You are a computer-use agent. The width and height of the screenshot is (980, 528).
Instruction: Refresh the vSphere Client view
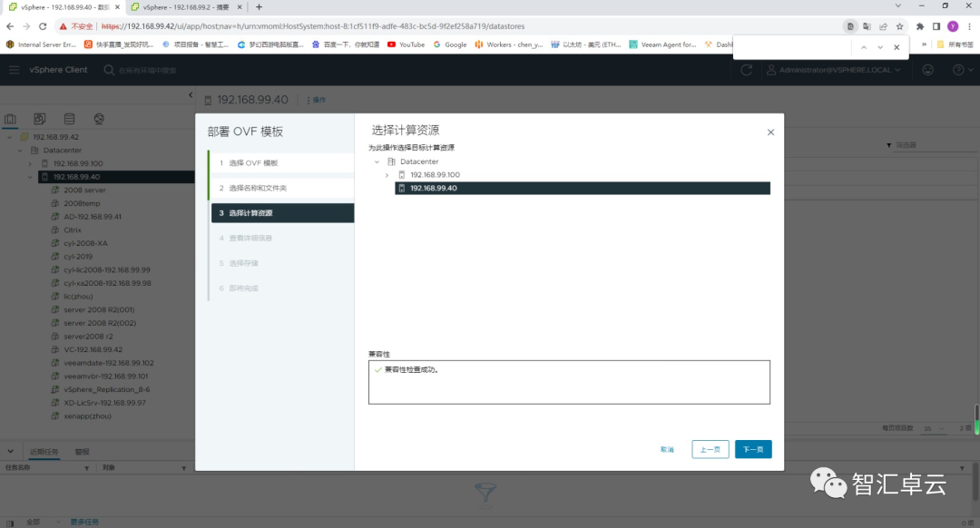pos(746,70)
